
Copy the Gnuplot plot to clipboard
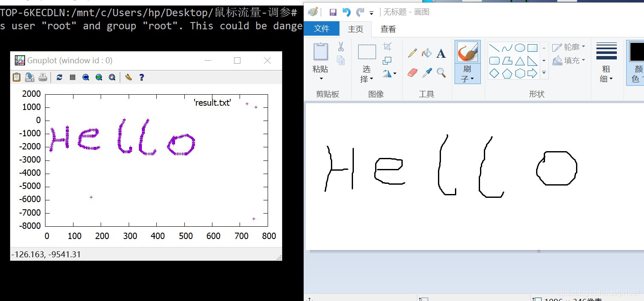click(x=17, y=77)
